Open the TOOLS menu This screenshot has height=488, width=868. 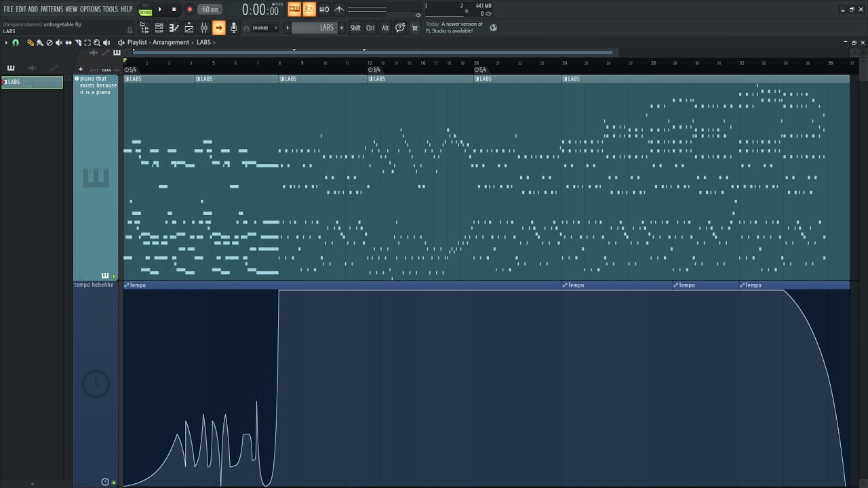pyautogui.click(x=111, y=9)
